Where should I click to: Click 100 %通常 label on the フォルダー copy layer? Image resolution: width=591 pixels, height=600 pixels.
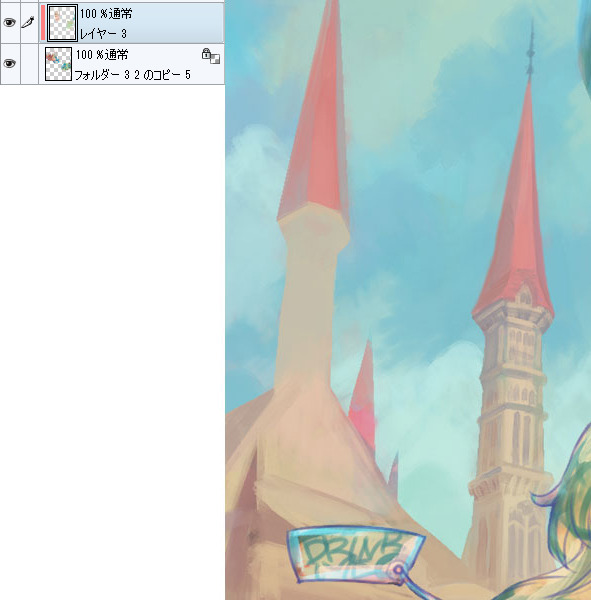102,55
